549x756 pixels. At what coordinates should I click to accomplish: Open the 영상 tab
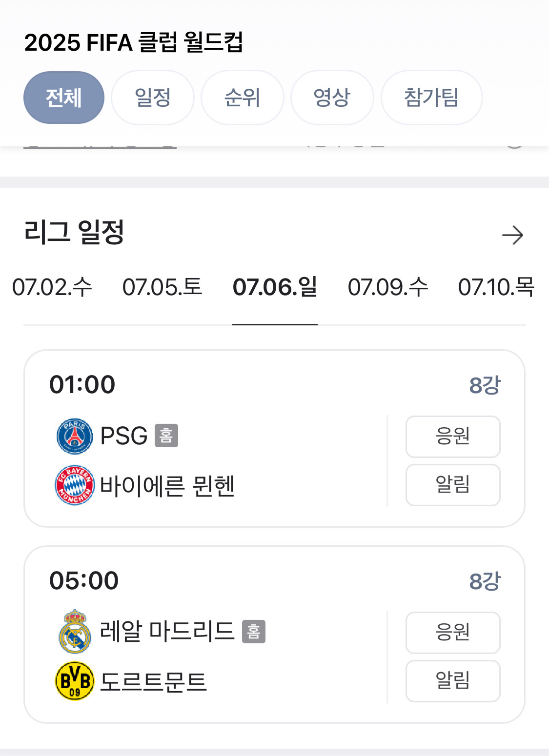(x=332, y=98)
